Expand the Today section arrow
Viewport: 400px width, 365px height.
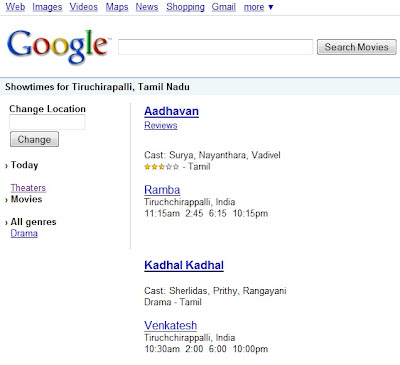pos(6,166)
